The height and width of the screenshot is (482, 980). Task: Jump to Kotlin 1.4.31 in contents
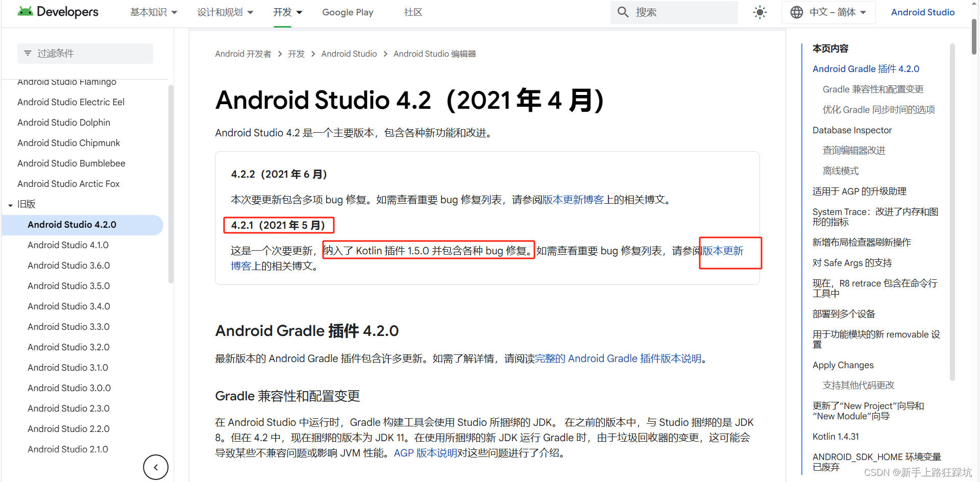pyautogui.click(x=836, y=437)
